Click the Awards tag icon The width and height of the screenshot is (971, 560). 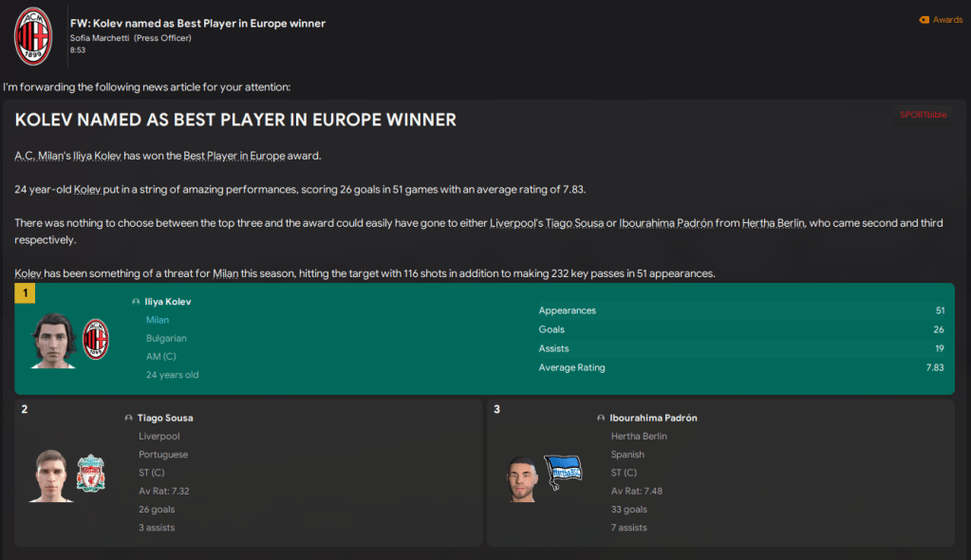pyautogui.click(x=924, y=20)
